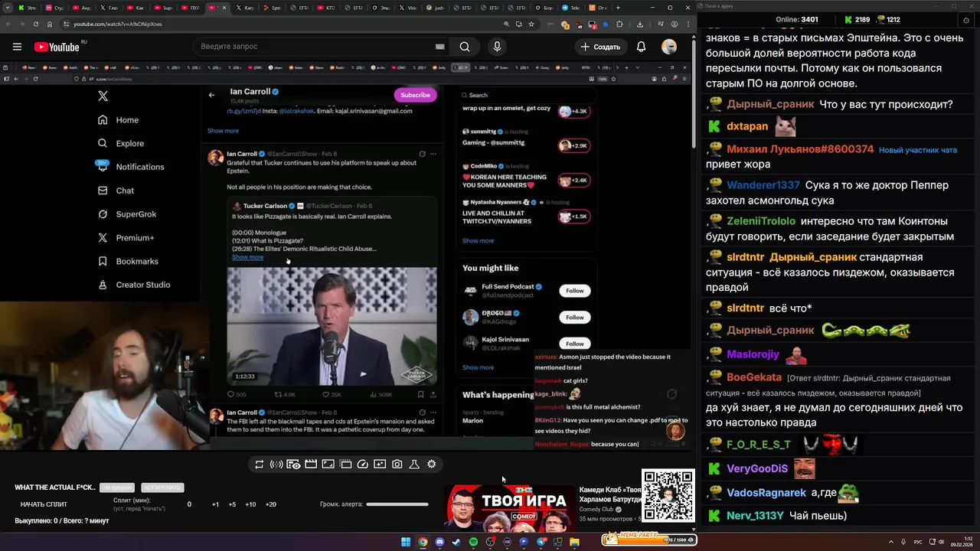Viewport: 980px width, 551px height.
Task: Click the picture-in-picture frame icon in the toolbar
Action: (328, 465)
